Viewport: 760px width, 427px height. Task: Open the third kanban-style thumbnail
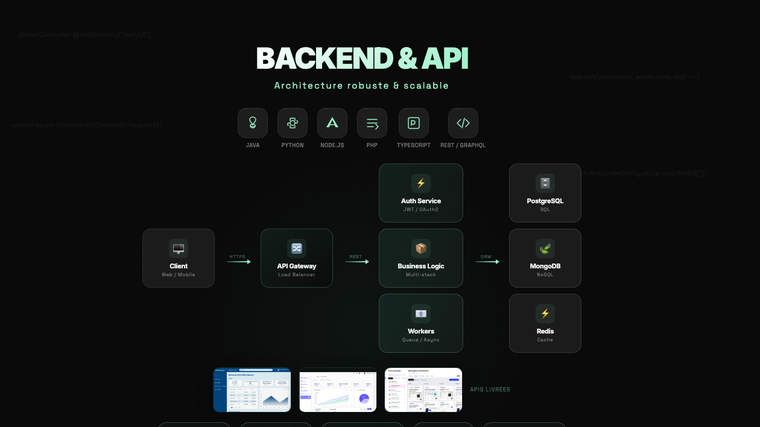(x=423, y=390)
